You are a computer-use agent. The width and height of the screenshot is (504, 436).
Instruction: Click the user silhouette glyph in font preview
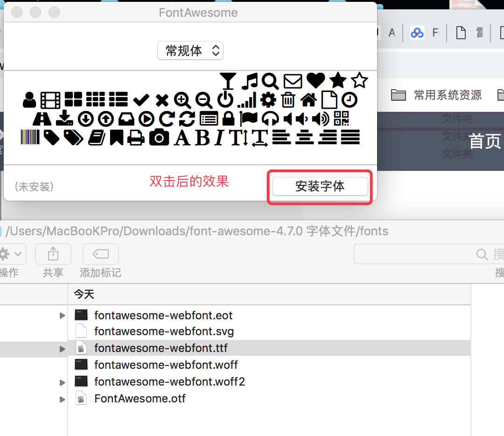[29, 100]
